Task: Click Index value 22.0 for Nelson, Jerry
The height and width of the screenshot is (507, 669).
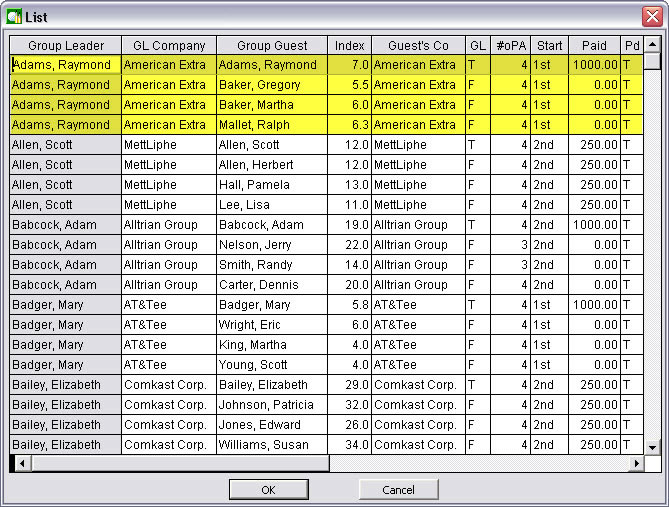Action: pyautogui.click(x=349, y=245)
